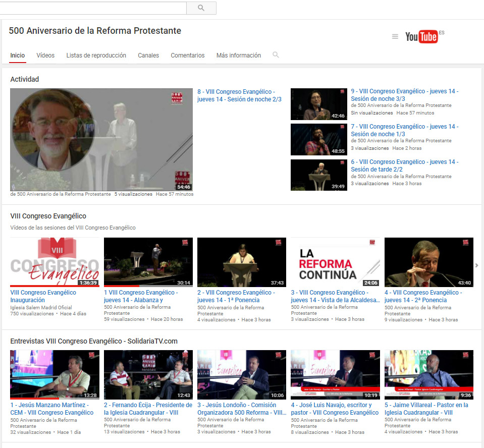Go to Más información tab
Viewport: 484px width, 448px height.
coord(238,55)
